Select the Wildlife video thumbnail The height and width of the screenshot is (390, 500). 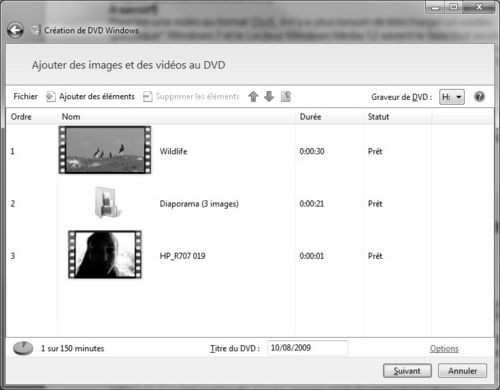tap(105, 150)
